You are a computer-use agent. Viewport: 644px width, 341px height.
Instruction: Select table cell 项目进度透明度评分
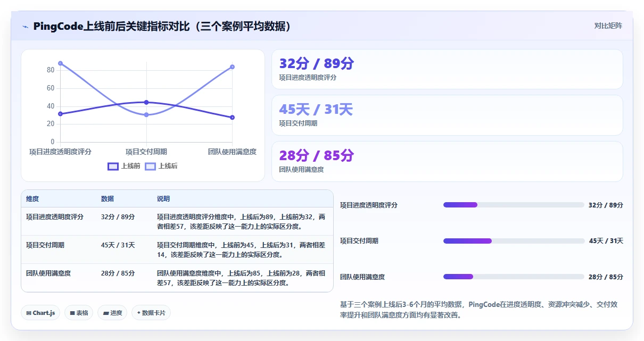click(55, 217)
